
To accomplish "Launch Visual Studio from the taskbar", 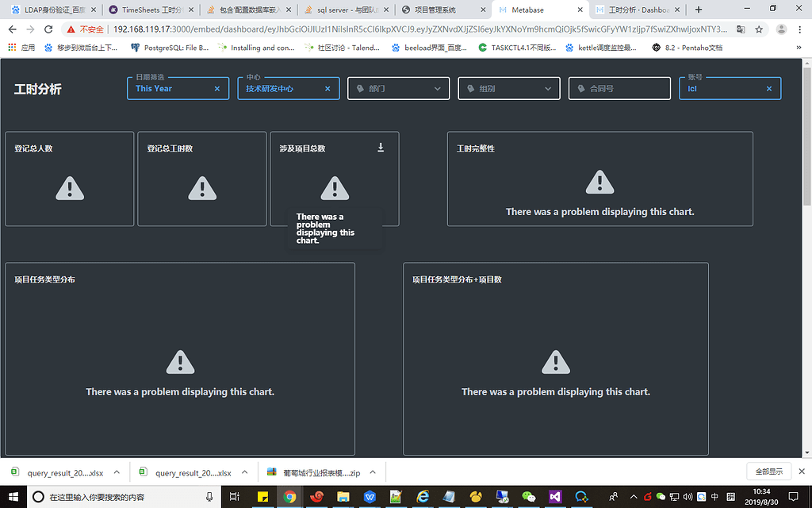I will coord(555,497).
